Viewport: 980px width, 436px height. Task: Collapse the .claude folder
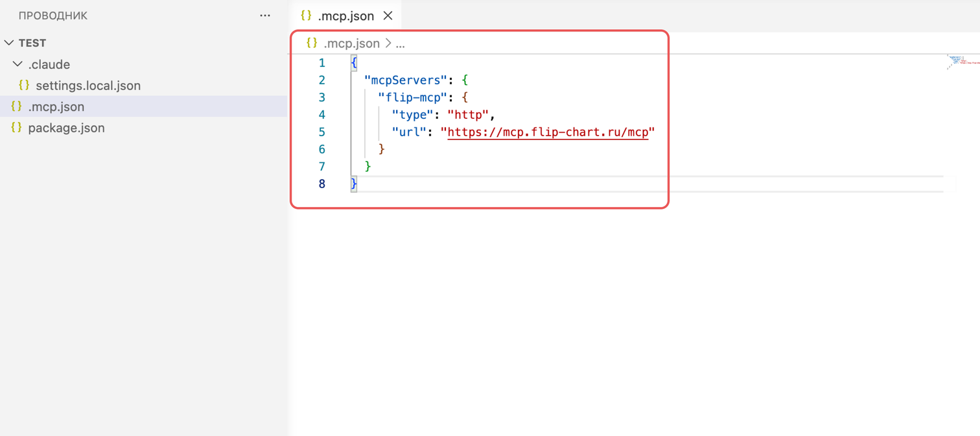[18, 64]
